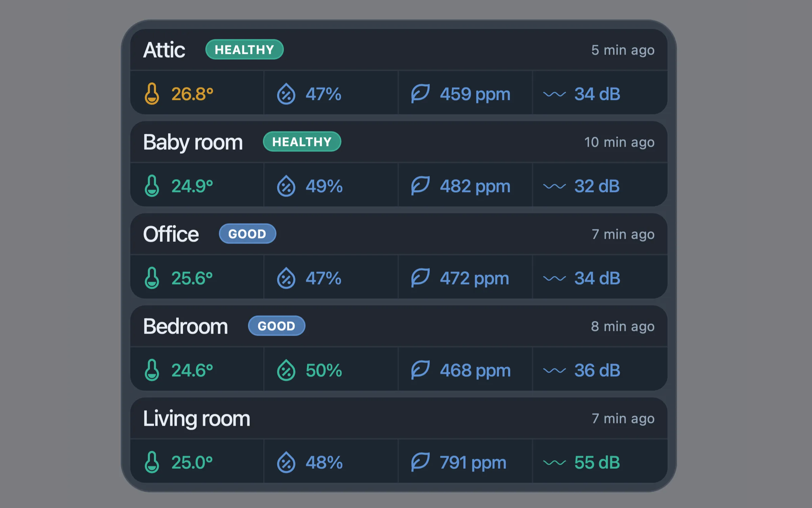
Task: Click the 24.6° temperature reading
Action: click(192, 371)
